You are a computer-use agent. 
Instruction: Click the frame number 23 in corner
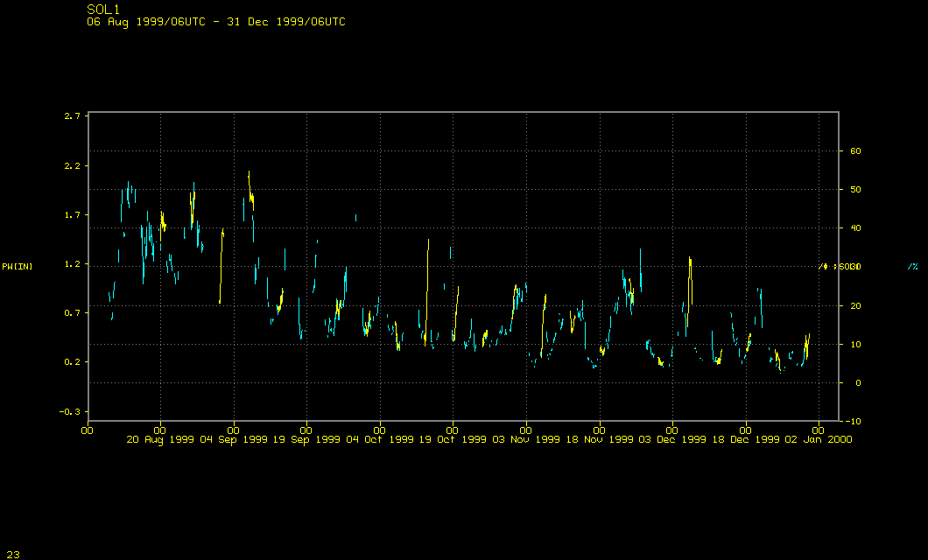click(x=13, y=554)
